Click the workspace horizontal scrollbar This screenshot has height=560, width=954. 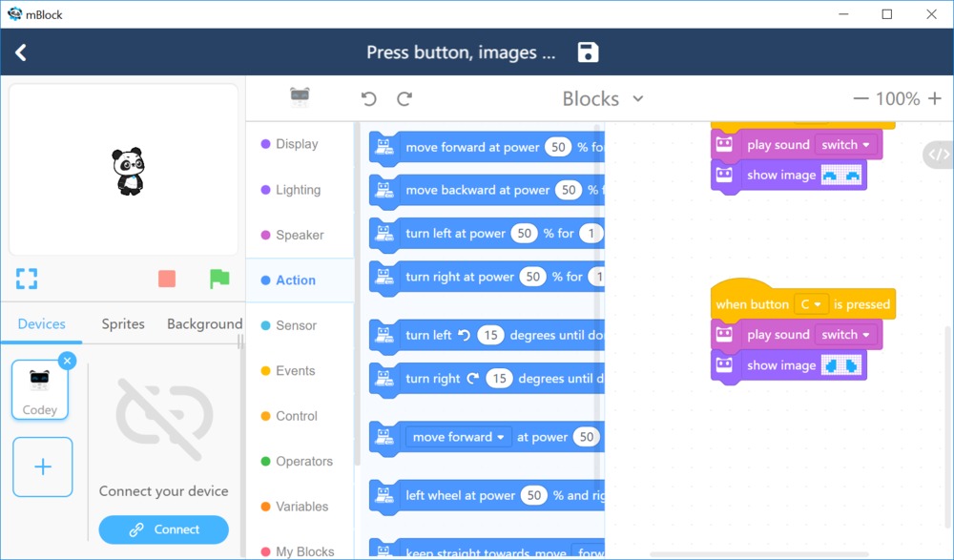[x=759, y=554]
